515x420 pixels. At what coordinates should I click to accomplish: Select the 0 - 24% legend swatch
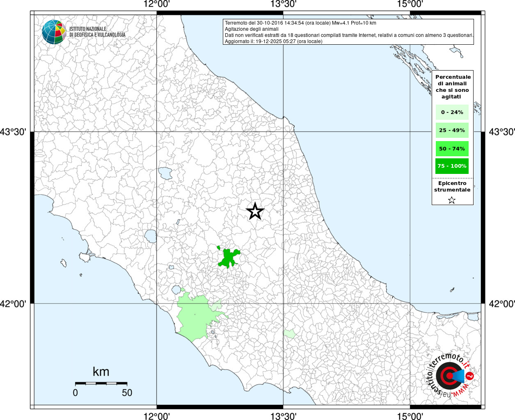(x=452, y=112)
